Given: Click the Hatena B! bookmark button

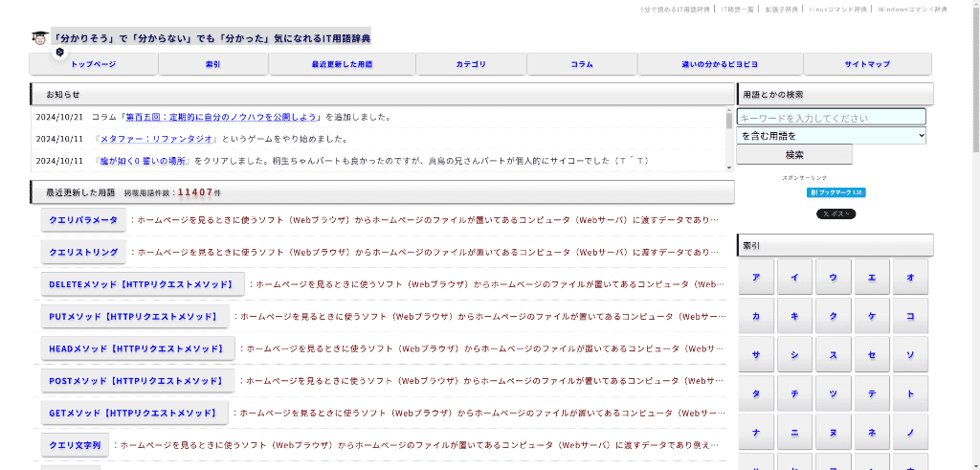Looking at the screenshot, I should click(x=835, y=192).
